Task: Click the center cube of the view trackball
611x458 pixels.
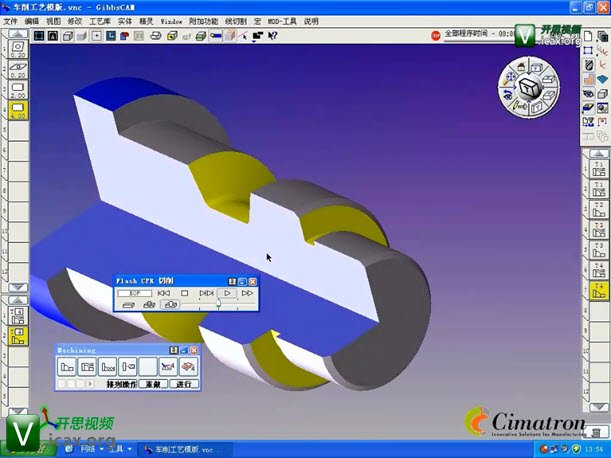Action: pyautogui.click(x=528, y=88)
